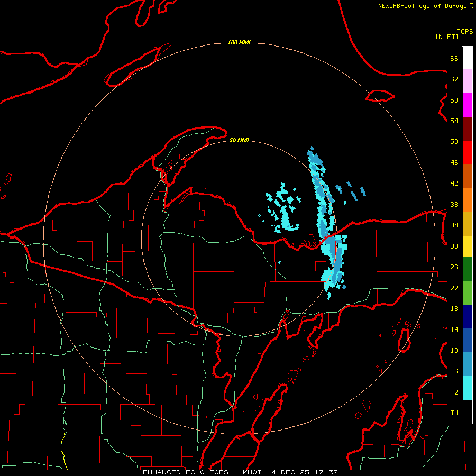Click the 30 legend value

454,246
